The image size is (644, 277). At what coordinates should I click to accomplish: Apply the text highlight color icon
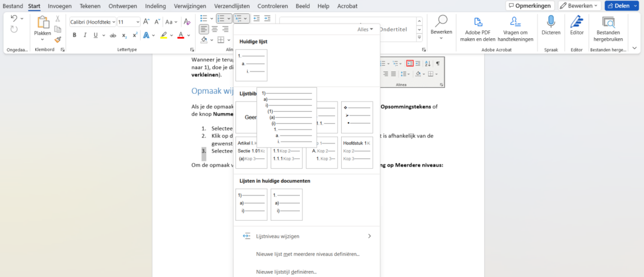(164, 35)
